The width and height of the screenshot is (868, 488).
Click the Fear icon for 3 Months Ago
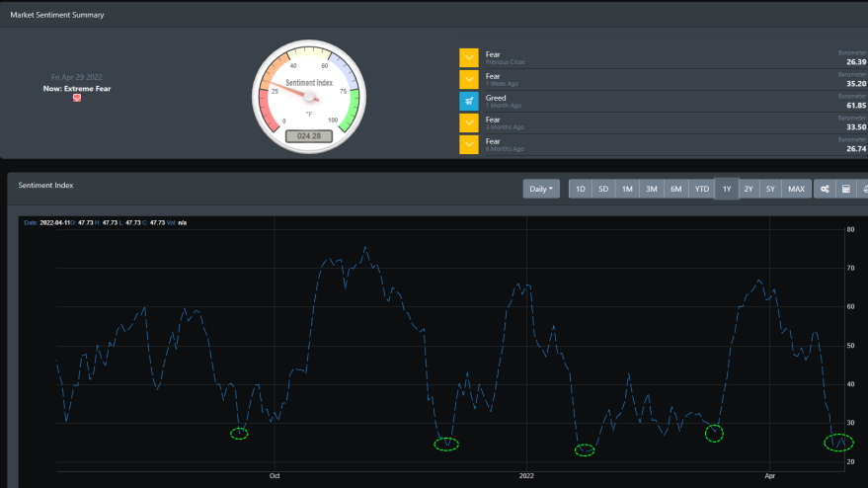coord(469,122)
